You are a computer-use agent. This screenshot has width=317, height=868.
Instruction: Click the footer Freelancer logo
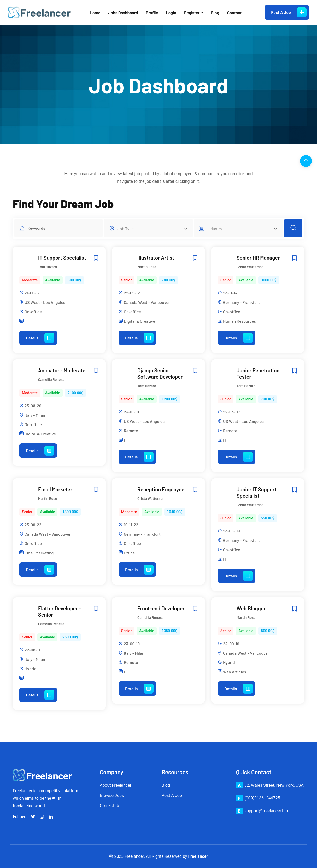point(42,776)
